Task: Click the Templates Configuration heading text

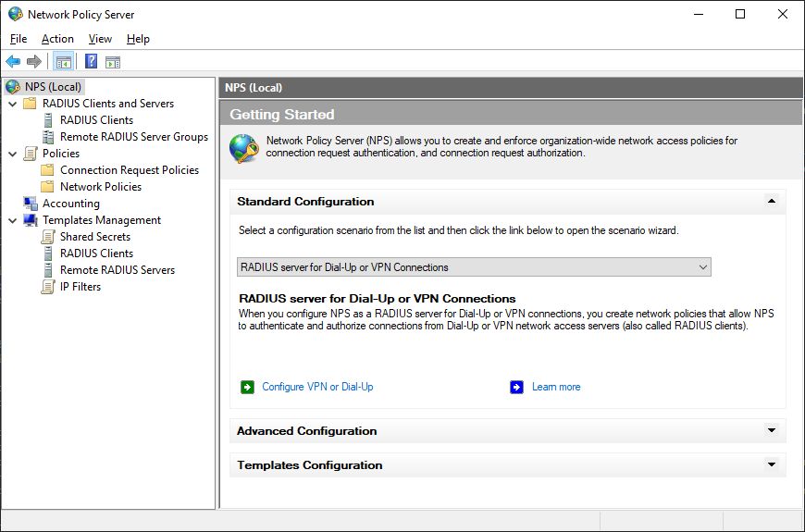Action: (310, 465)
